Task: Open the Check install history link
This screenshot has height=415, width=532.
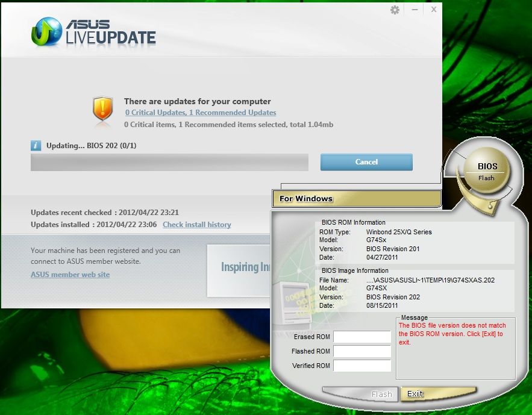Action: 197,225
